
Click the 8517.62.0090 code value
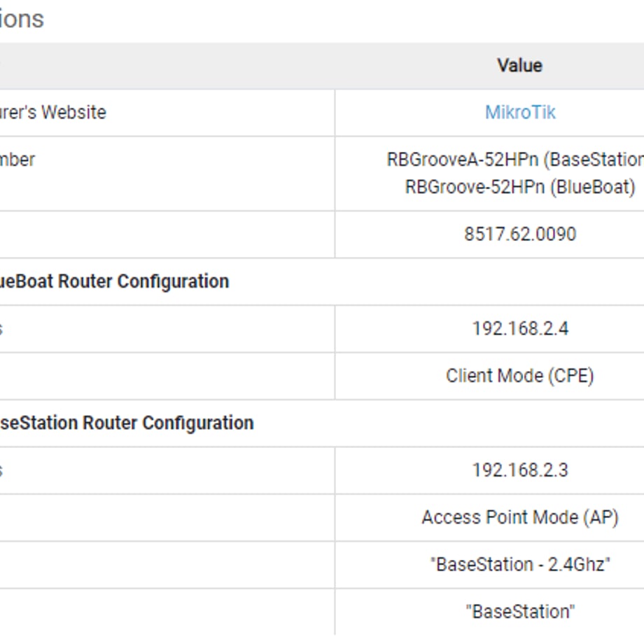(x=520, y=234)
